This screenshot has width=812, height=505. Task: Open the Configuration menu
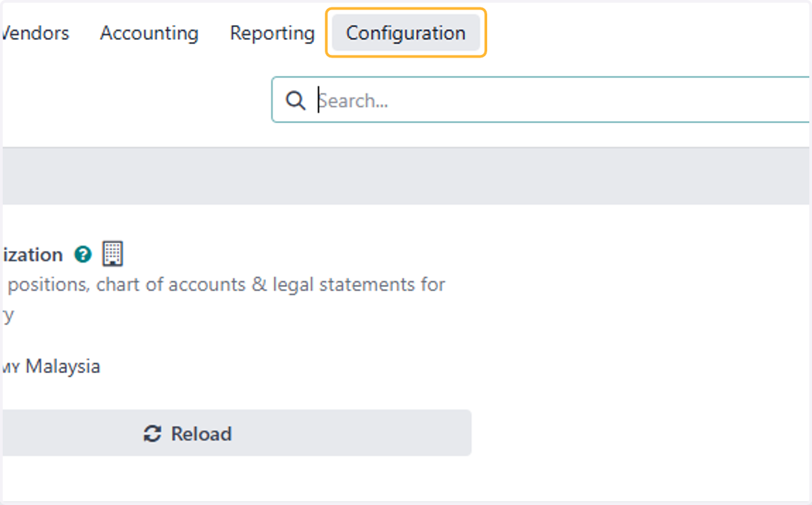coord(406,32)
